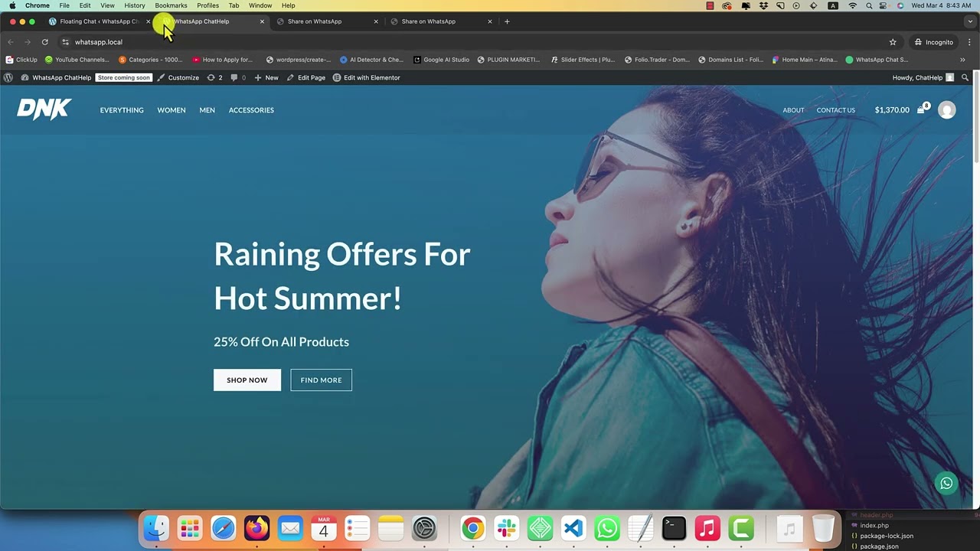Open comments in the admin bar
The image size is (980, 551).
238,77
